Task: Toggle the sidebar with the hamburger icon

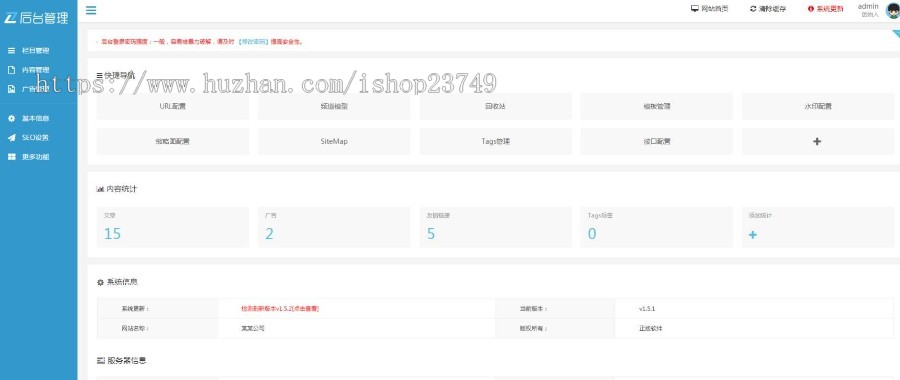Action: tap(91, 10)
